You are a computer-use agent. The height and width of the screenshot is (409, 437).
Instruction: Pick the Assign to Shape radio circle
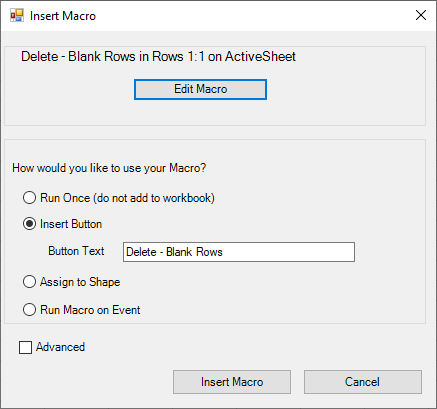pyautogui.click(x=29, y=282)
